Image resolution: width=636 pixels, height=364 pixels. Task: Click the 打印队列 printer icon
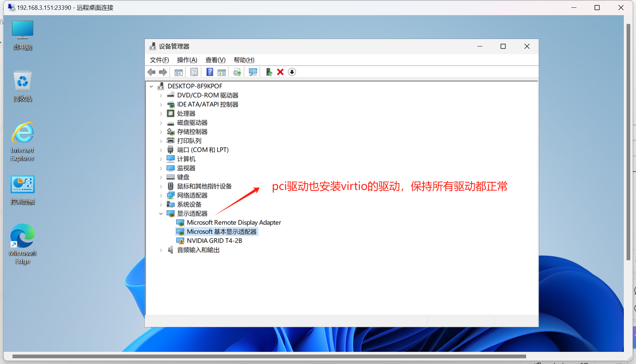171,141
